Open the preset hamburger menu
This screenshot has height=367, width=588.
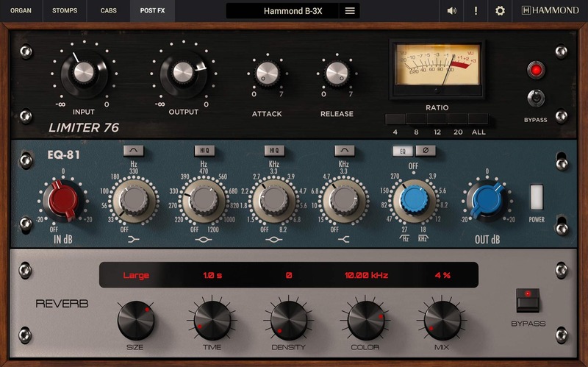pyautogui.click(x=350, y=11)
